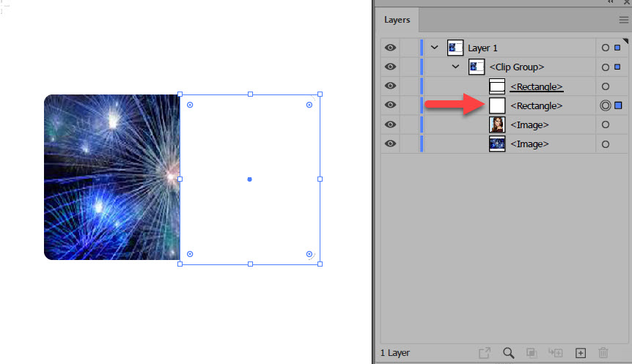Click top-right live corner widget of rectangle
Image resolution: width=632 pixels, height=364 pixels.
(x=309, y=105)
